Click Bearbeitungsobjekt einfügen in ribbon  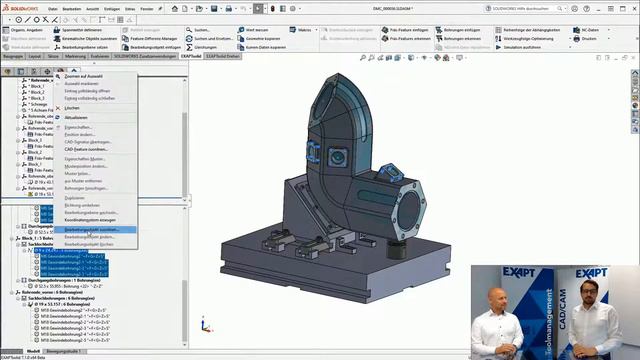point(151,47)
